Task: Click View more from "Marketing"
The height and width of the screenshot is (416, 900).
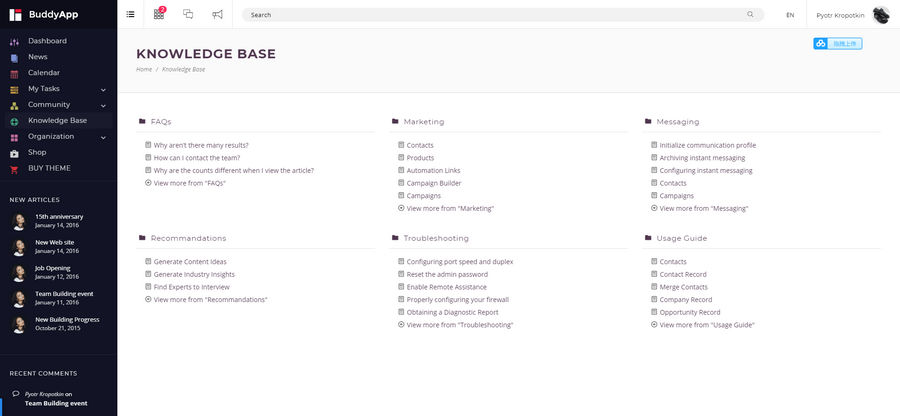Action: (x=451, y=208)
